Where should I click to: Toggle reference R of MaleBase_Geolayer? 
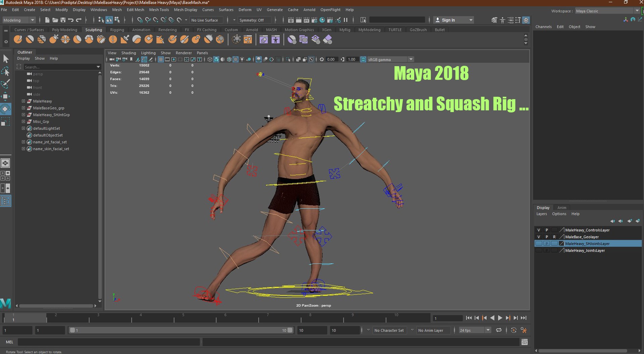pos(554,237)
